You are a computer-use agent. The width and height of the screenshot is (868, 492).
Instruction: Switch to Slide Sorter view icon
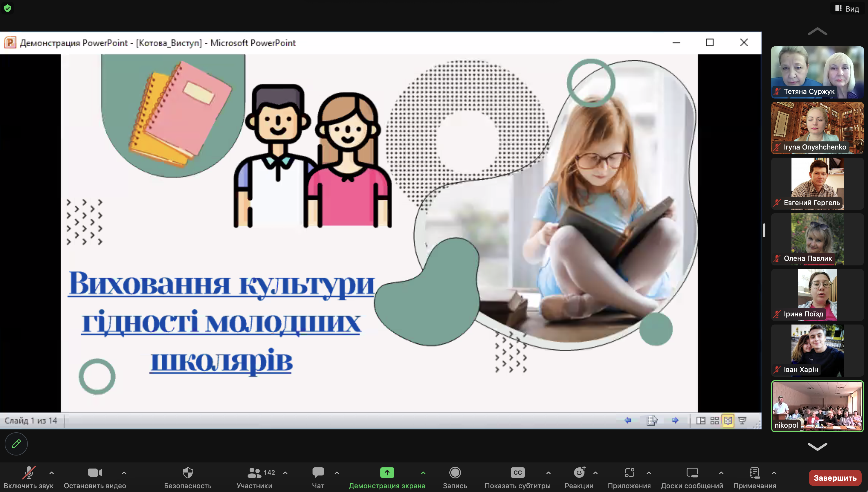coord(715,420)
